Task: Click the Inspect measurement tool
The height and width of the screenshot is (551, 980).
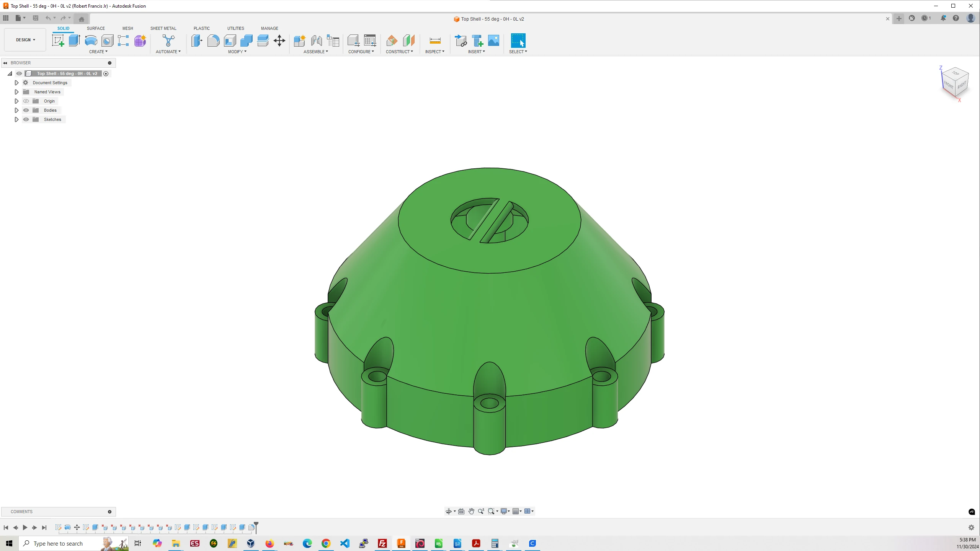Action: [435, 40]
